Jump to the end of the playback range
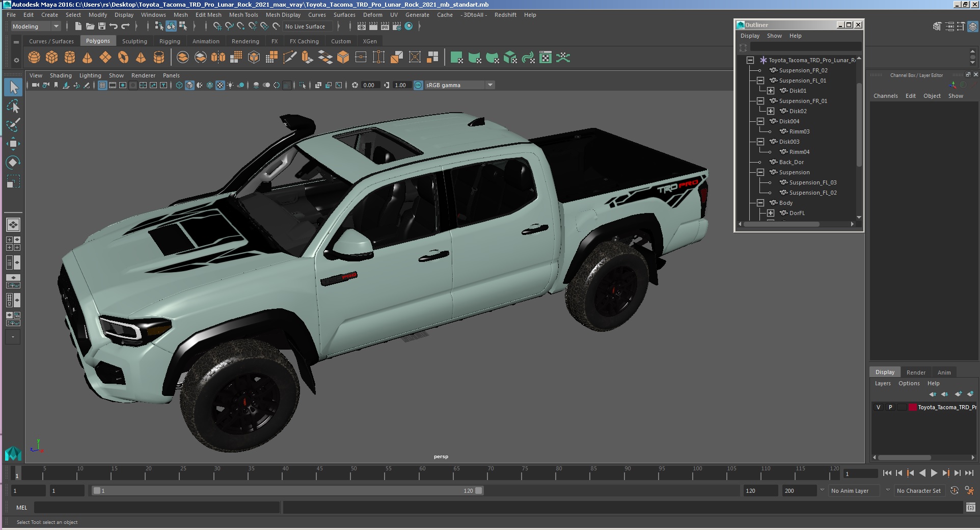980x530 pixels. coord(969,473)
